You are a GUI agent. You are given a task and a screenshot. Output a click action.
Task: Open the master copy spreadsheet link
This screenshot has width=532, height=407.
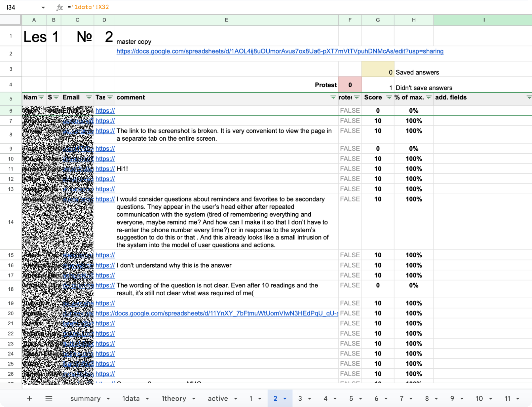(x=280, y=51)
